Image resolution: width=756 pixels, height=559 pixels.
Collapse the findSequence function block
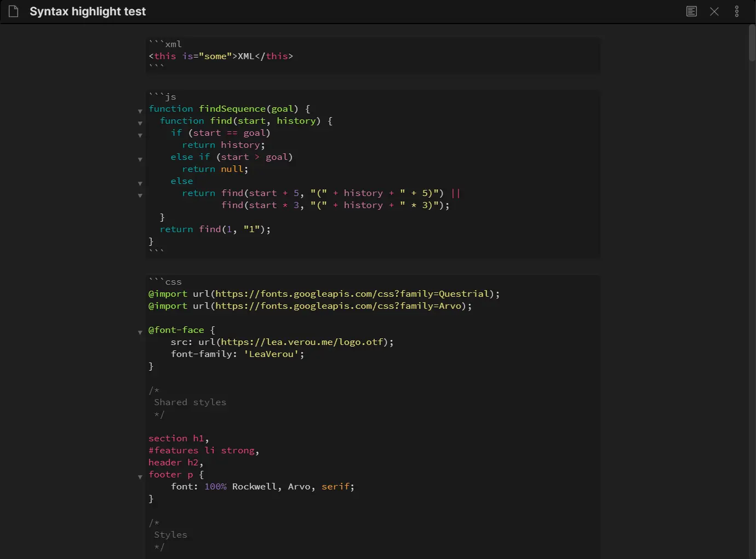tap(140, 111)
